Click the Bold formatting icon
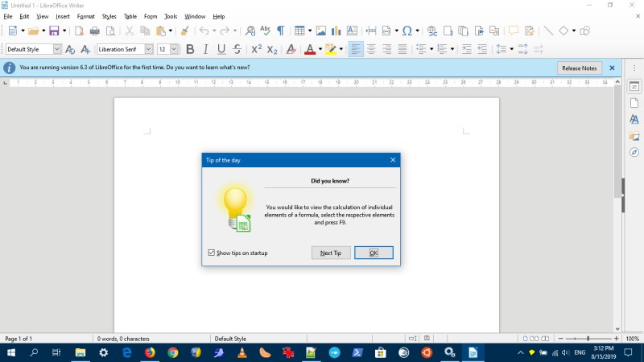The height and width of the screenshot is (362, 644). (x=190, y=49)
